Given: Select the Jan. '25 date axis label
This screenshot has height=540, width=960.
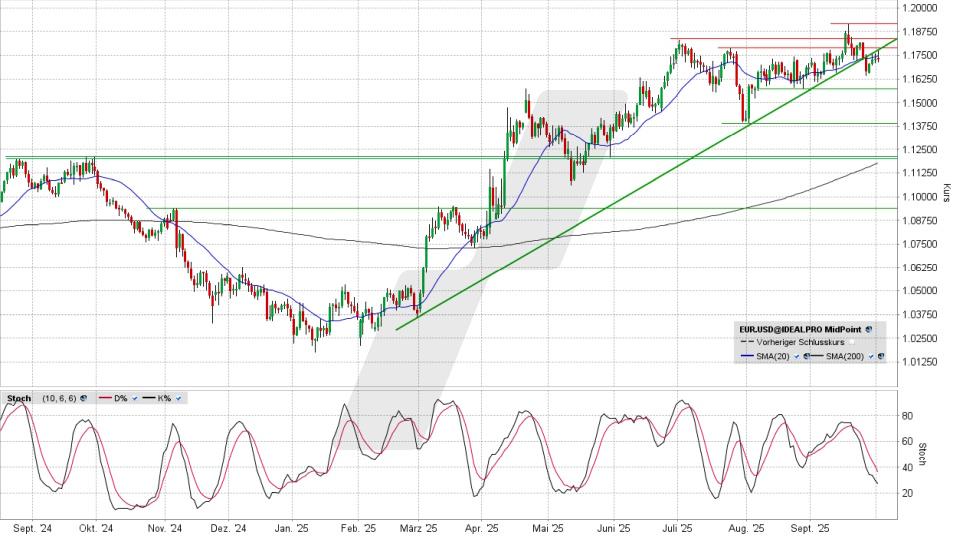Looking at the screenshot, I should pyautogui.click(x=290, y=528).
